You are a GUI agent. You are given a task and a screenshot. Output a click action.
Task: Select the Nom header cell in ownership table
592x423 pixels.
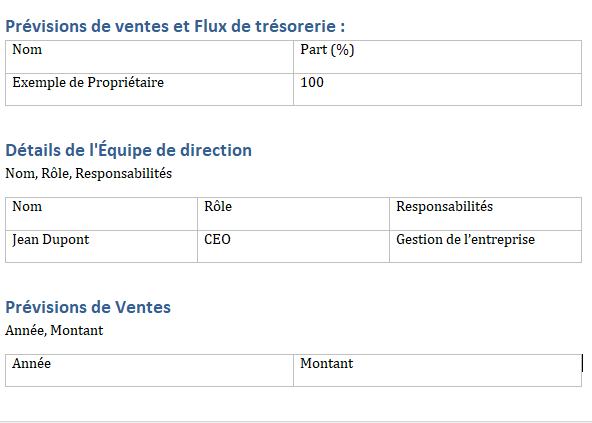click(150, 57)
